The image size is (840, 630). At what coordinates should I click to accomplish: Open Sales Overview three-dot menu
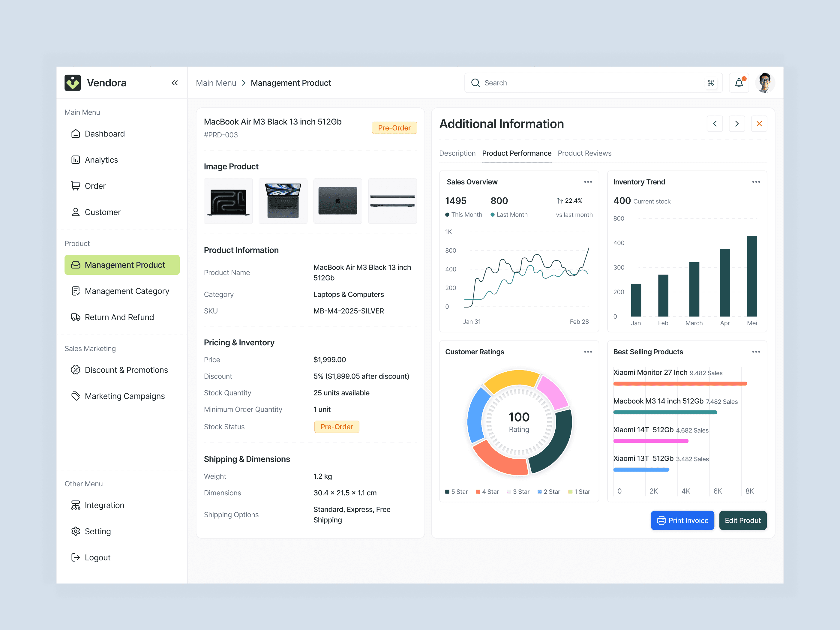point(588,182)
